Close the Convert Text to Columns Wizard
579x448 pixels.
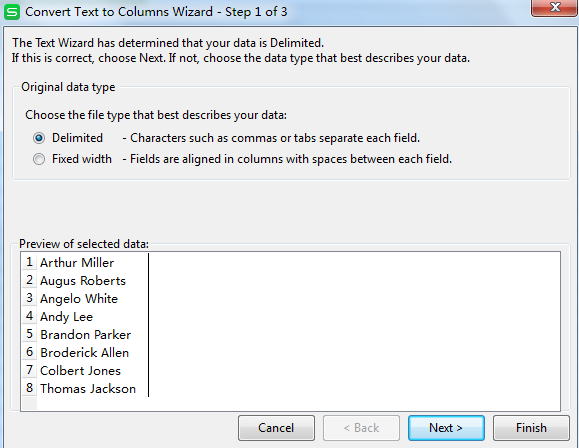(x=554, y=7)
